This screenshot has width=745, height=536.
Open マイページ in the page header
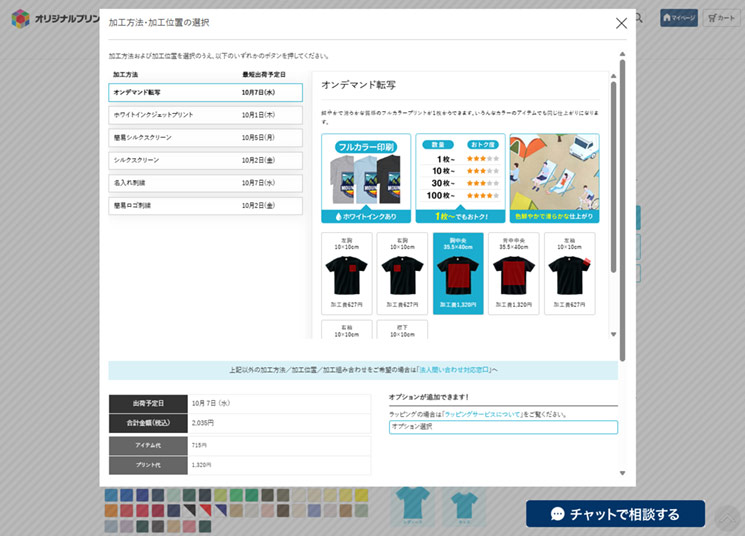pyautogui.click(x=678, y=18)
